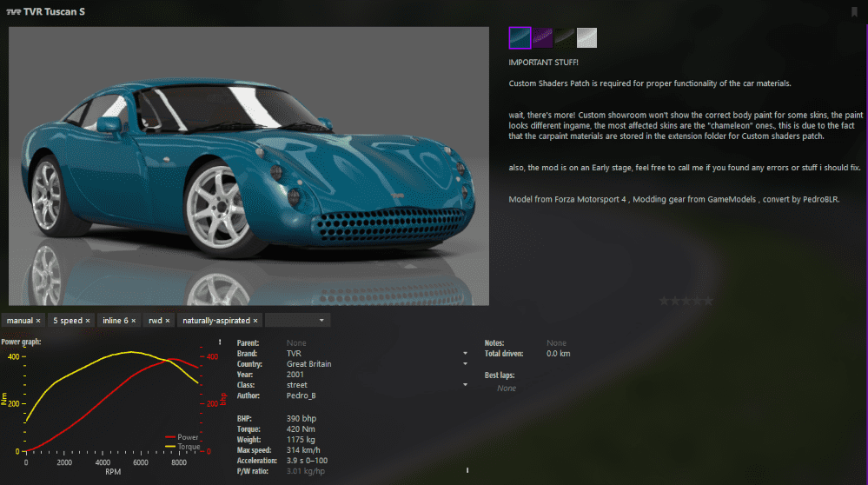Open the TVR Tuscan S preview image
Viewport: 868px width, 485px height.
point(248,165)
